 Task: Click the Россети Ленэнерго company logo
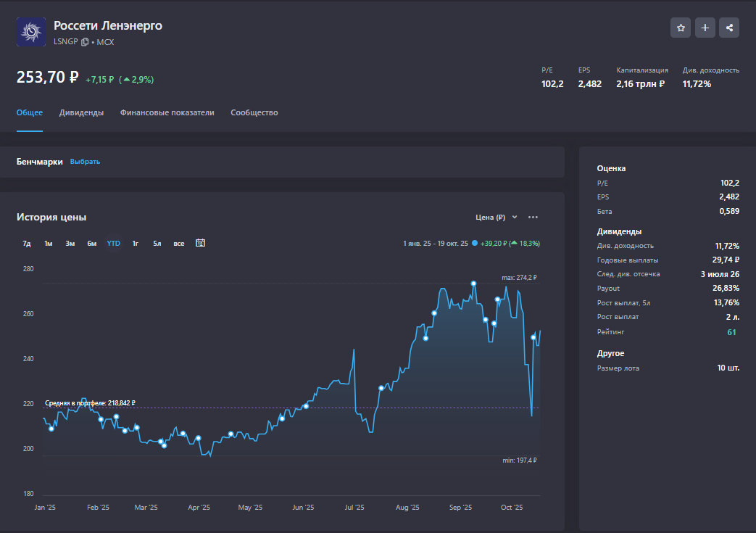coord(31,32)
